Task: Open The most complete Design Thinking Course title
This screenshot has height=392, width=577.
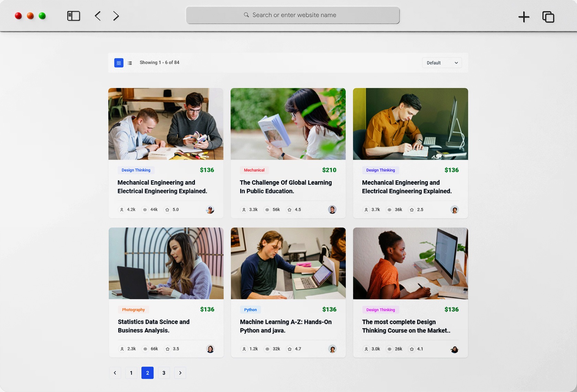Action: click(x=406, y=326)
